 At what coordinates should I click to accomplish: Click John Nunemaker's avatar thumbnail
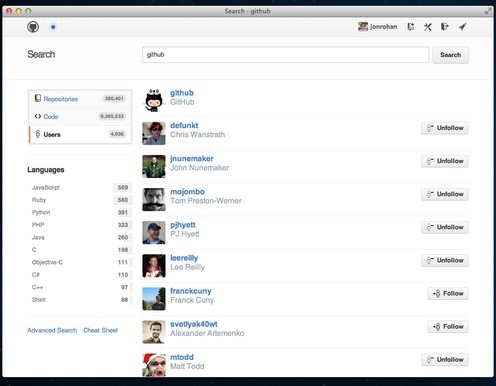point(154,166)
